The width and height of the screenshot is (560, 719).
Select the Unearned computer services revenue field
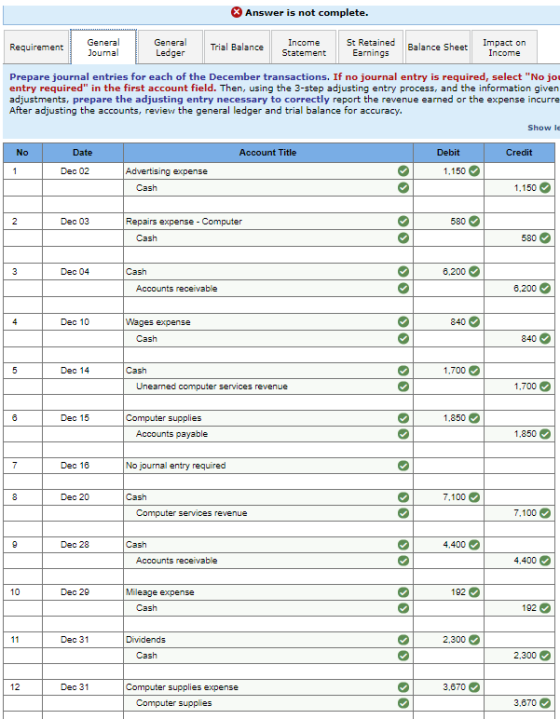click(268, 387)
